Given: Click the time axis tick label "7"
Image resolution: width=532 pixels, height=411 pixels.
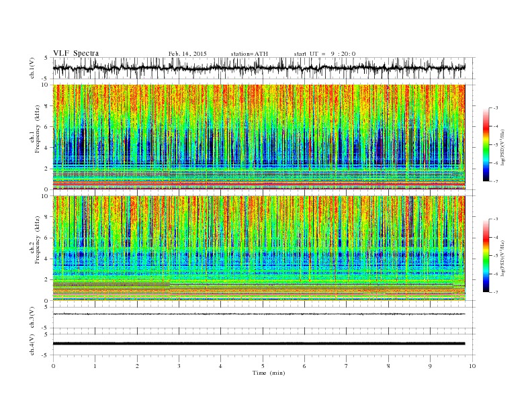Looking at the screenshot, I should [x=347, y=366].
